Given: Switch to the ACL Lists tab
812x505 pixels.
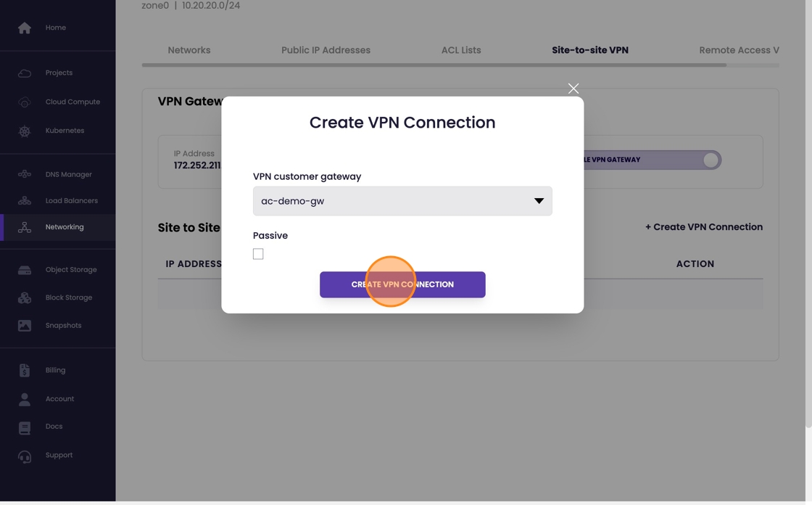Looking at the screenshot, I should [461, 50].
